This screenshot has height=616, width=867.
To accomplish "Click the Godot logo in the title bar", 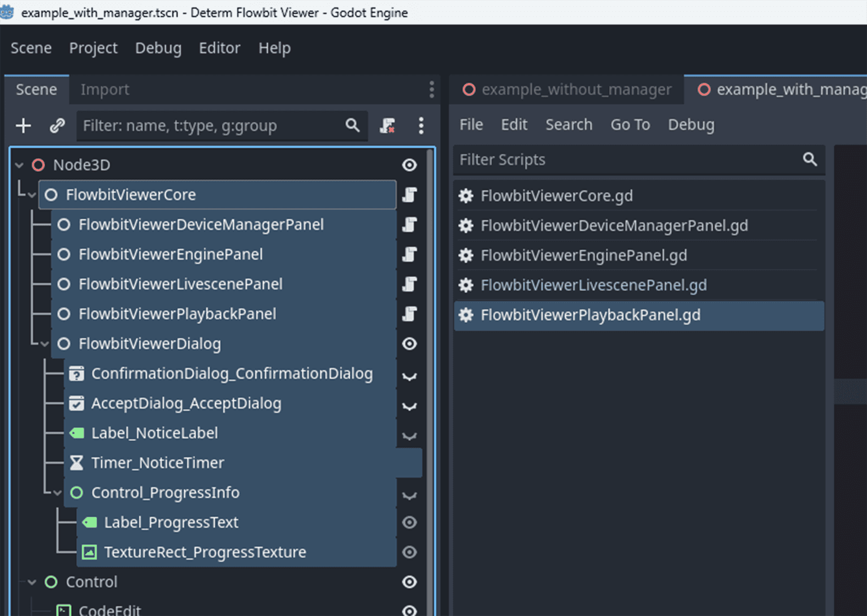I will click(x=7, y=12).
